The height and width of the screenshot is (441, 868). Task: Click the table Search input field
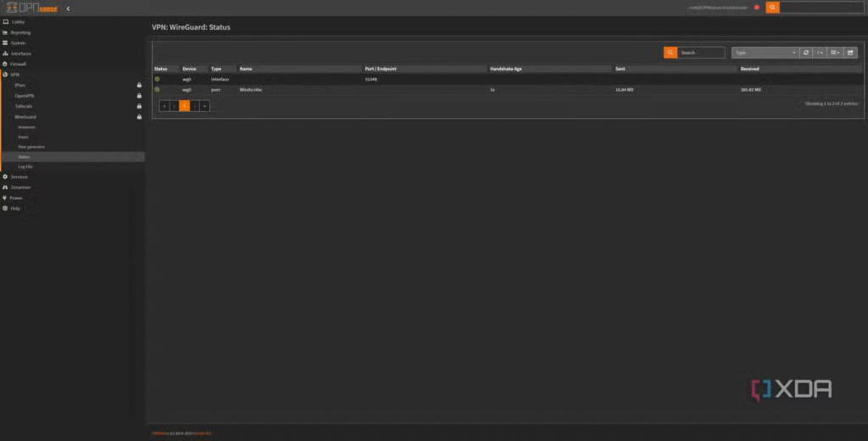pyautogui.click(x=701, y=53)
